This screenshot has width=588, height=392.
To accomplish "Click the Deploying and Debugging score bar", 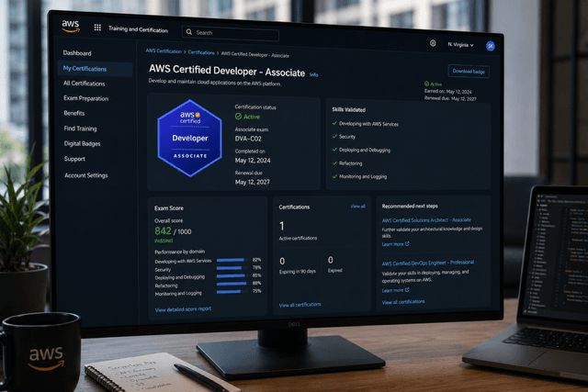I will click(x=232, y=275).
